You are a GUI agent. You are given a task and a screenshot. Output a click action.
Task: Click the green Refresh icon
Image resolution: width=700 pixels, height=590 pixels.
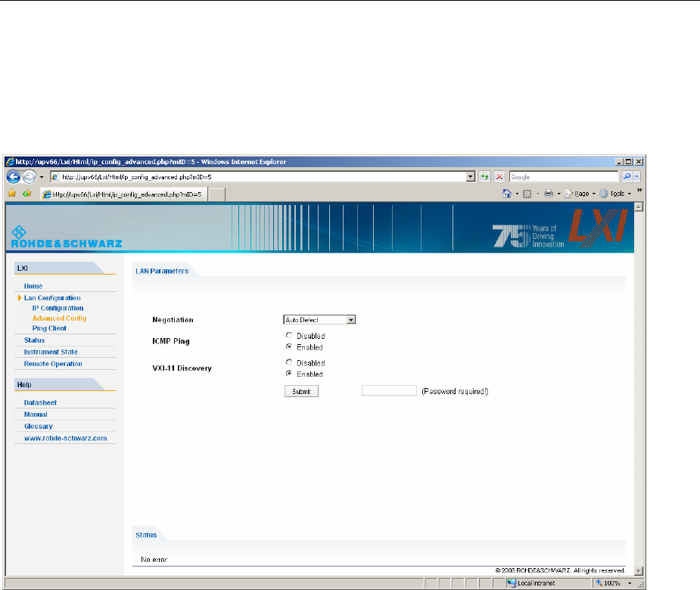tap(485, 177)
